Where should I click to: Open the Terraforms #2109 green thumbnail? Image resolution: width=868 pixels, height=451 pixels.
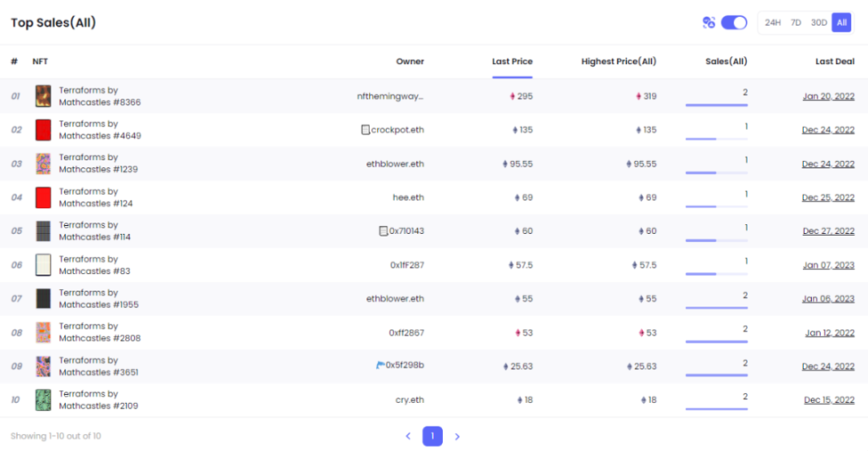(43, 400)
